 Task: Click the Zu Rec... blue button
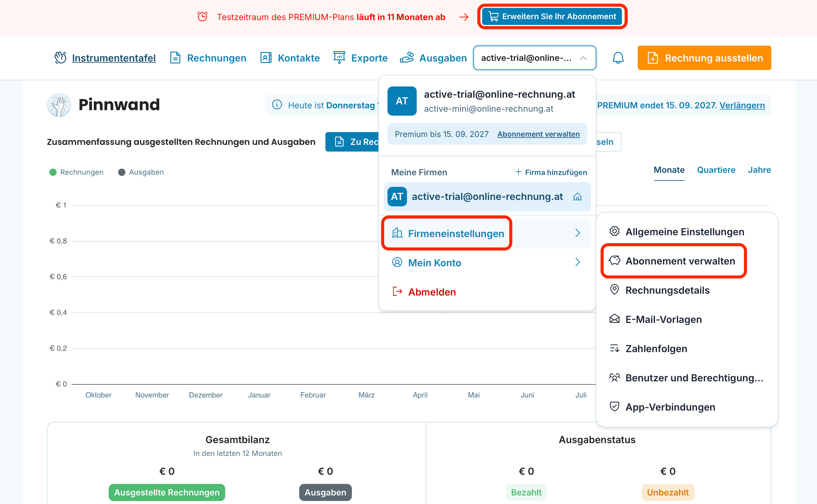pos(352,142)
